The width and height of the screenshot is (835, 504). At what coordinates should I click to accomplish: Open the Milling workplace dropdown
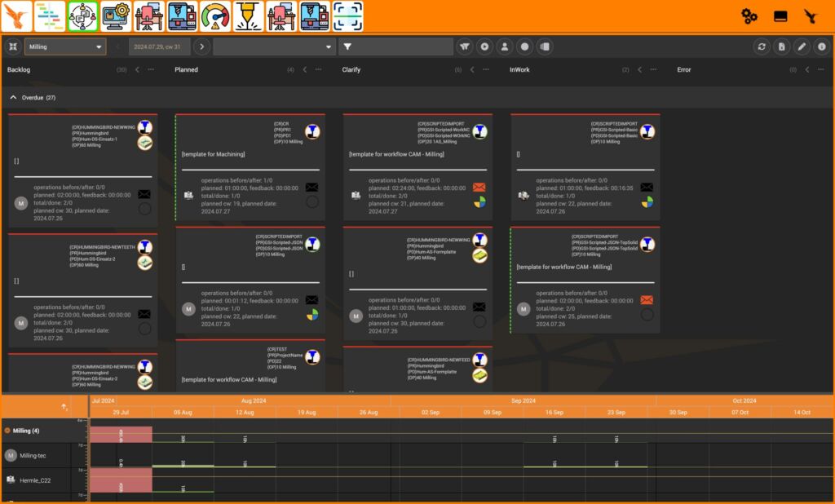point(65,47)
